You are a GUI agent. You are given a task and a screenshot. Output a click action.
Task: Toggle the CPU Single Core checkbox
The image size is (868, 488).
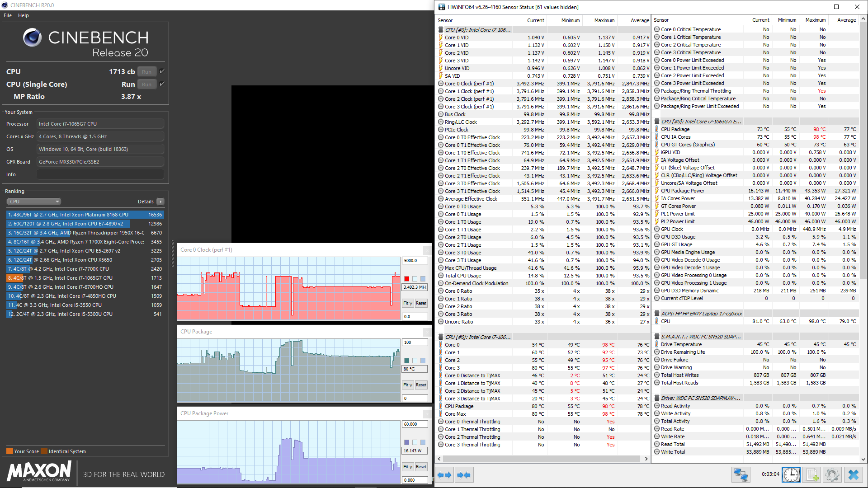162,84
